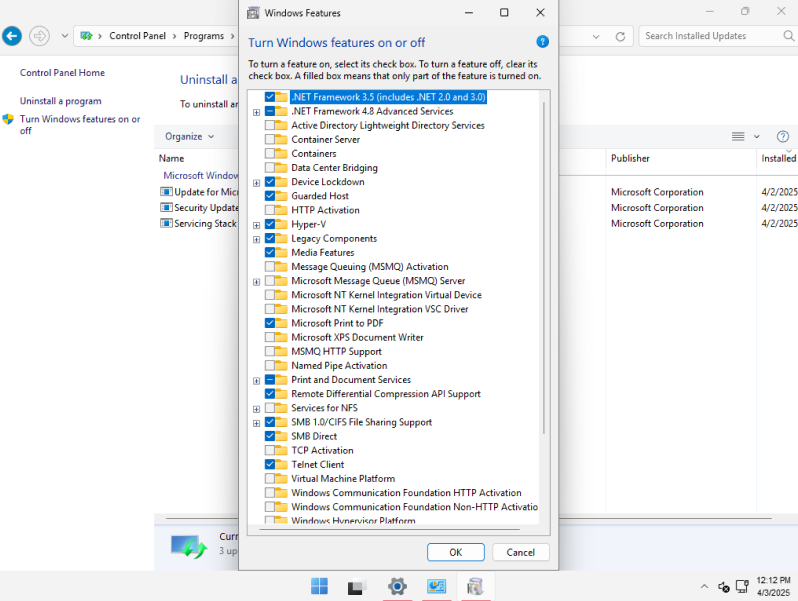Expand the Device Lockdown node
Screen dimensions: 798x601
[256, 183]
